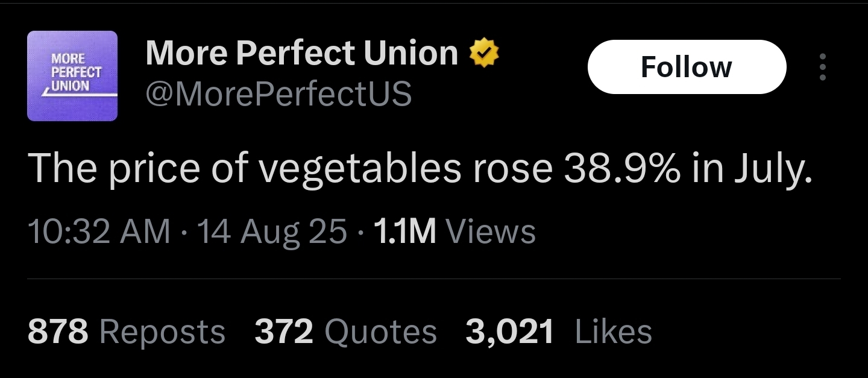The width and height of the screenshot is (868, 378).
Task: Visit the @MorePerfectUS handle link
Action: (x=278, y=93)
